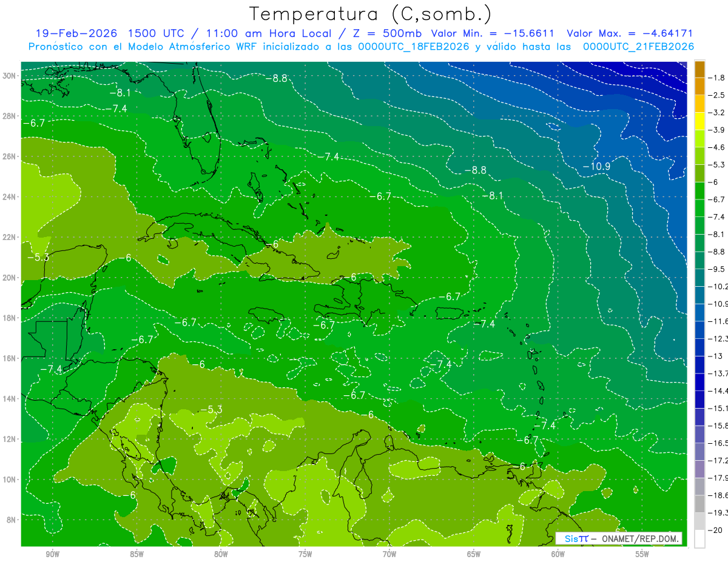This screenshot has height=562, width=728.
Task: Click the "Valor Min. = -15.6611" value
Action: (x=493, y=33)
